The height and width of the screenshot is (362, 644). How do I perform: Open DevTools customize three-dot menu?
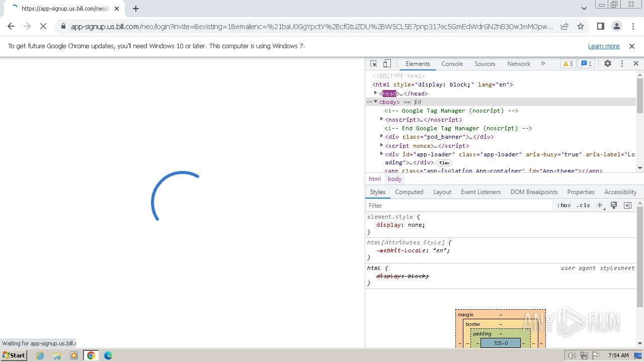pos(622,64)
